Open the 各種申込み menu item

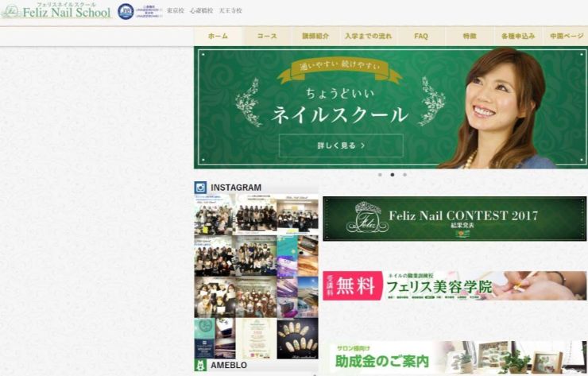(518, 37)
